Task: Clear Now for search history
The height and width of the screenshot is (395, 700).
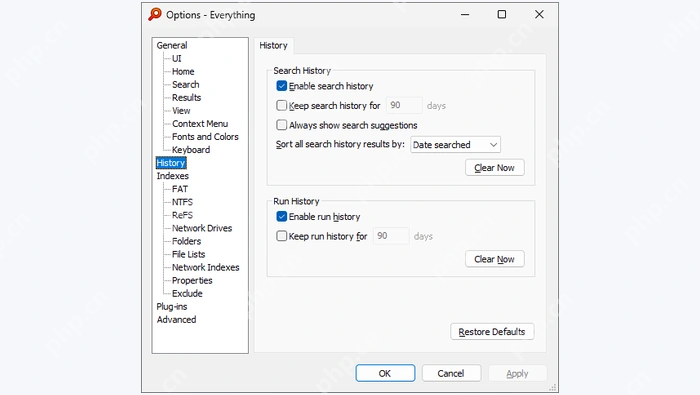Action: point(495,168)
